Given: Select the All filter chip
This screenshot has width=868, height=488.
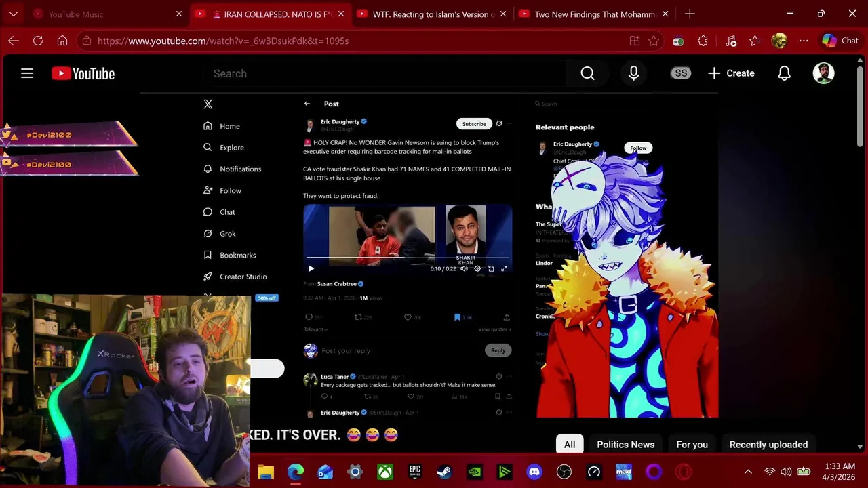Looking at the screenshot, I should click(x=570, y=445).
